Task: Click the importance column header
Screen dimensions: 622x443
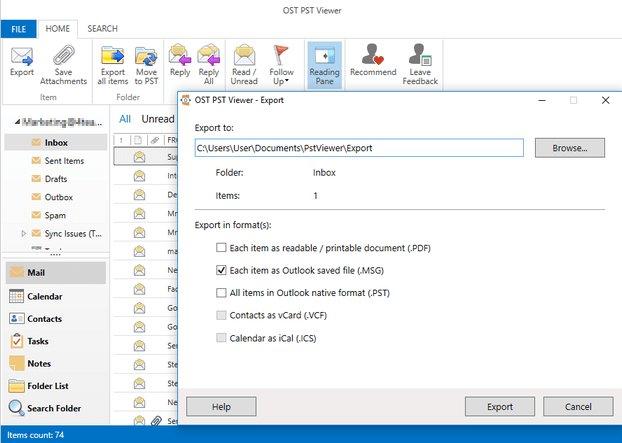Action: click(121, 140)
